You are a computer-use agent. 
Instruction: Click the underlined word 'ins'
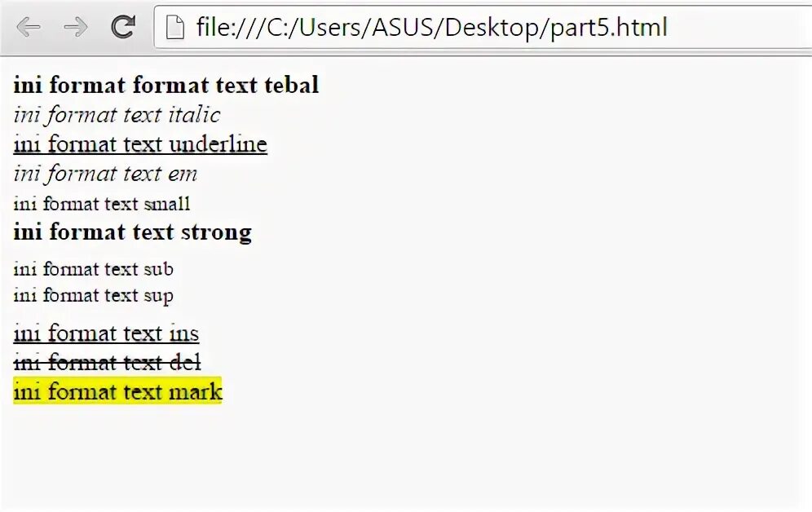tap(183, 333)
